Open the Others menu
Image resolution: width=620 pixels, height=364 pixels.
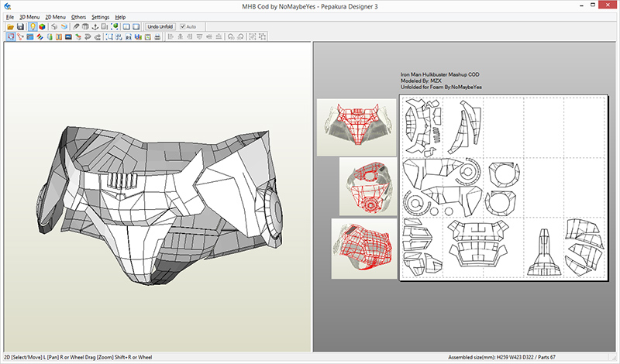[78, 17]
